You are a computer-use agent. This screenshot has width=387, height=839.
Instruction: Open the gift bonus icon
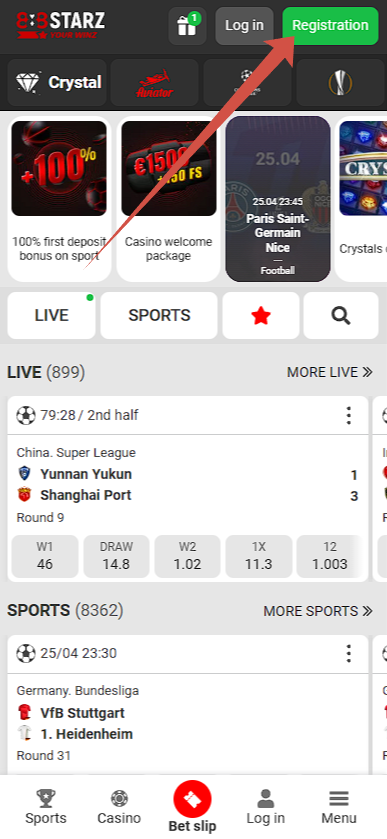[187, 26]
